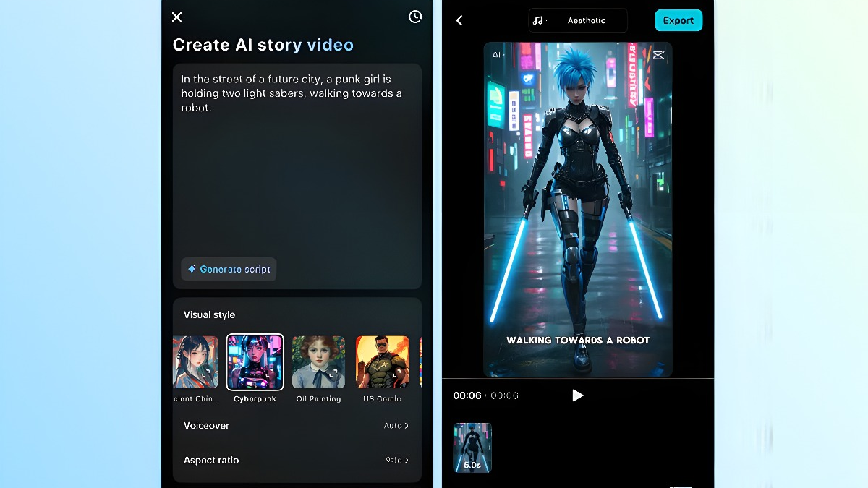This screenshot has height=488, width=868.
Task: Choose the Oil Painting visual style
Action: [x=318, y=362]
